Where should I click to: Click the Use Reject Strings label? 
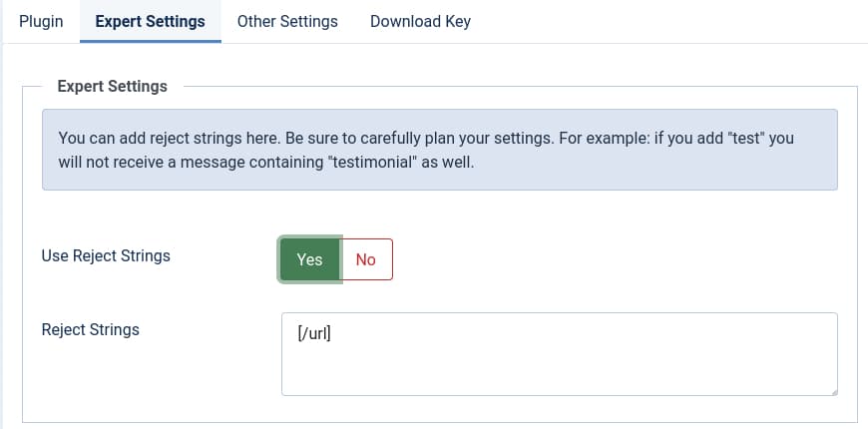(106, 256)
